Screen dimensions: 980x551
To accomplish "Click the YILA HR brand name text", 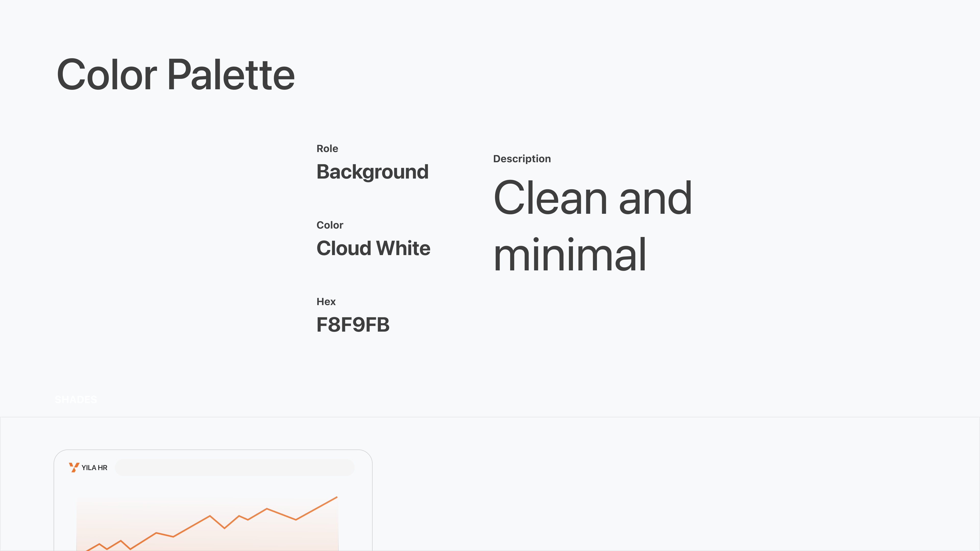I will (x=94, y=468).
